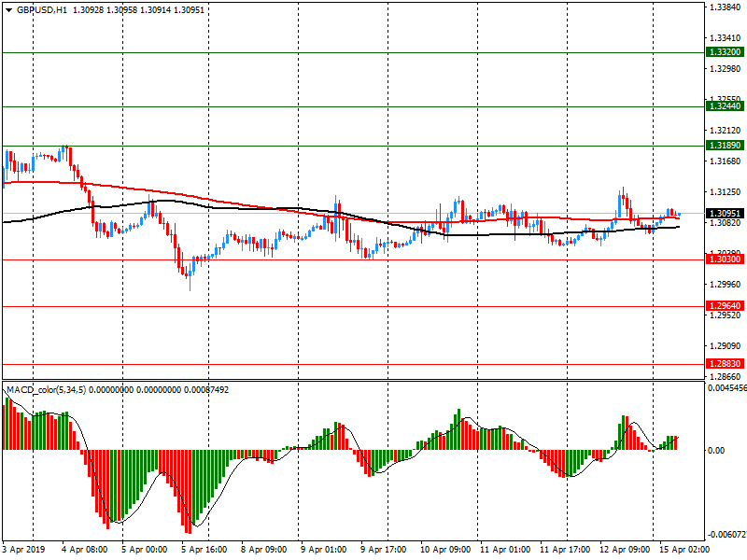This screenshot has width=747, height=560.
Task: Select the green 1.33200 price level tag
Action: coord(725,53)
